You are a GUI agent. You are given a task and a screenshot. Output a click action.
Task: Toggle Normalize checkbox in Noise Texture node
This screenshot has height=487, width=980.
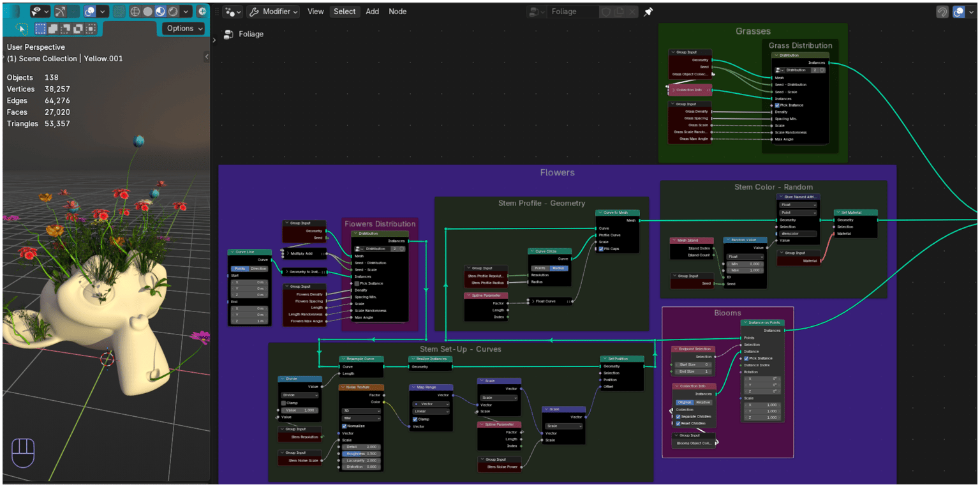pyautogui.click(x=345, y=426)
